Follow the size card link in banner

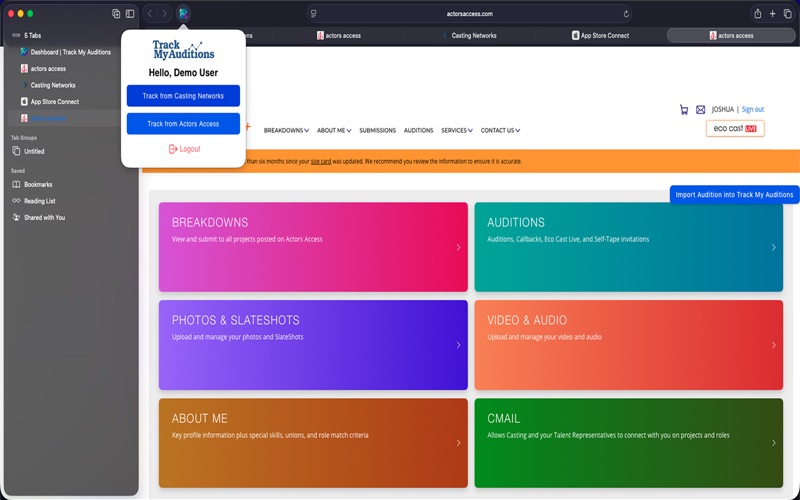click(321, 162)
